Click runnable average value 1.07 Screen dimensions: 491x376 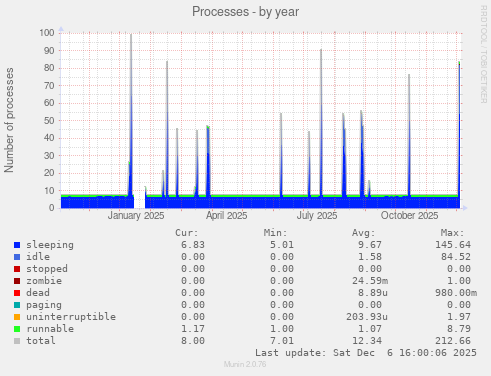click(x=370, y=329)
